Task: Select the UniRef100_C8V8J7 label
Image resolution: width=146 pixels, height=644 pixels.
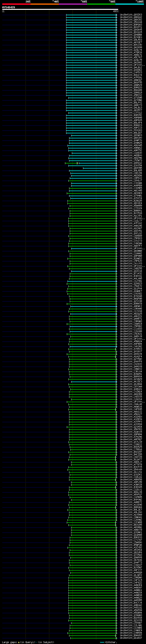Action: [131, 181]
